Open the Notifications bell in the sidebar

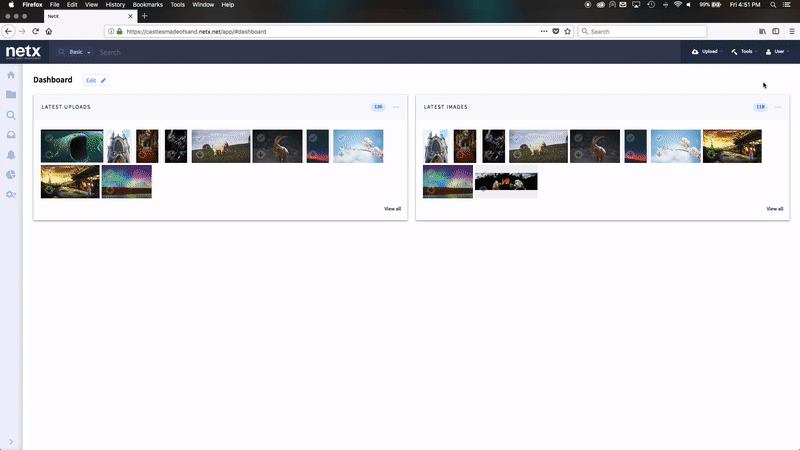[11, 155]
